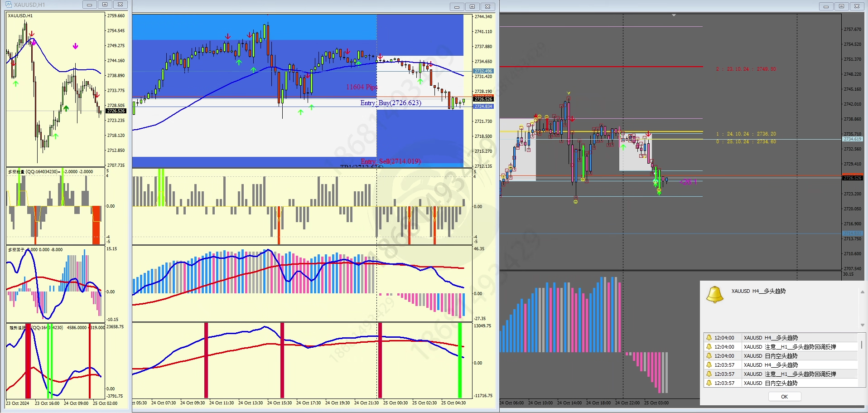
Task: Click the 1 : 24.10.24 : 2736.20 label in the right chart
Action: coord(746,134)
